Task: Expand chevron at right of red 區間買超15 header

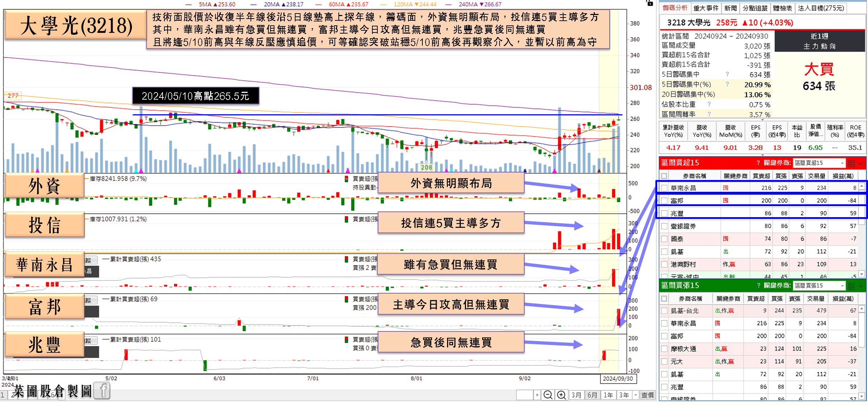Action: pos(860,163)
